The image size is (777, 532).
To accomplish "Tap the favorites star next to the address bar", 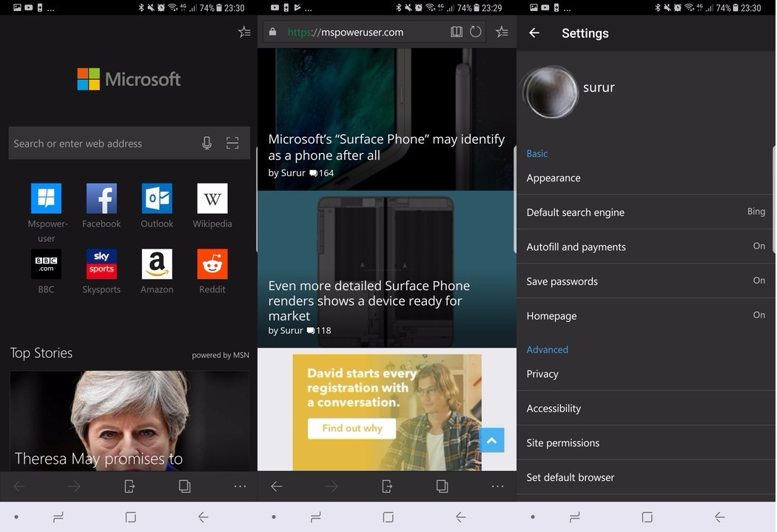I will tap(502, 32).
